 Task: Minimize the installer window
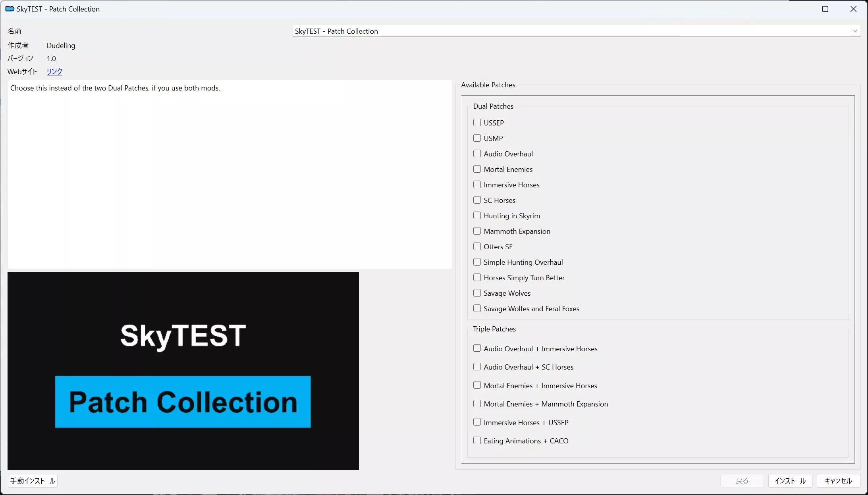(x=798, y=9)
